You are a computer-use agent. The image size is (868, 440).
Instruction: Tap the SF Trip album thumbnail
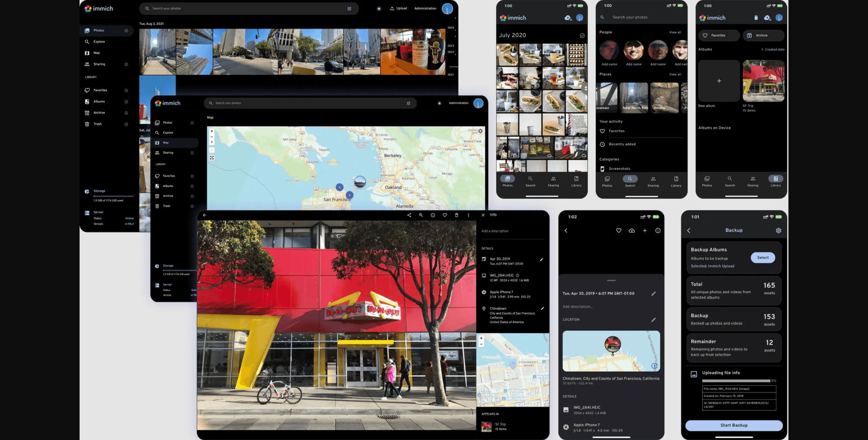764,80
